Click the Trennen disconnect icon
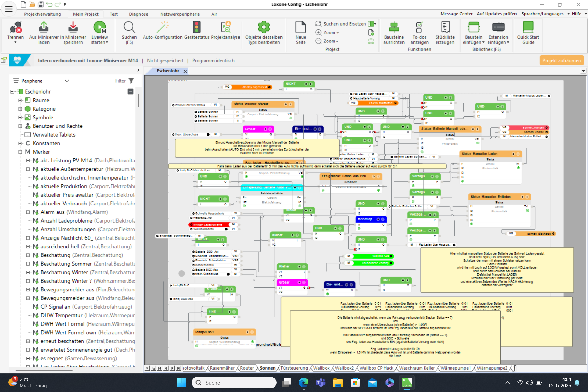The image size is (588, 392). pyautogui.click(x=16, y=27)
